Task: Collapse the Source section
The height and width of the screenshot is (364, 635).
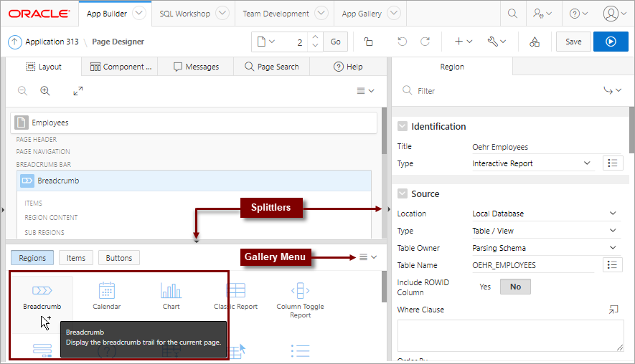Action: tap(402, 193)
